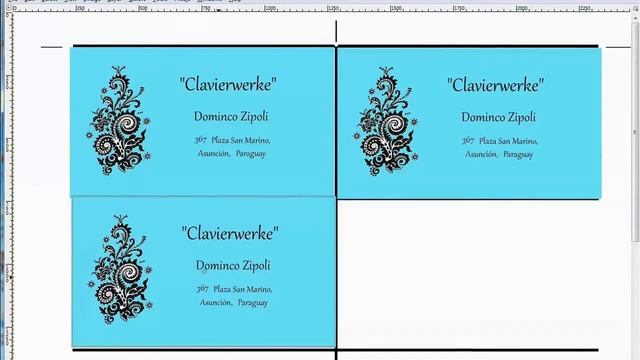Viewport: 640px width, 360px height.
Task: Click "Asunción, Paraguay" on the upper-left card
Action: (x=232, y=154)
